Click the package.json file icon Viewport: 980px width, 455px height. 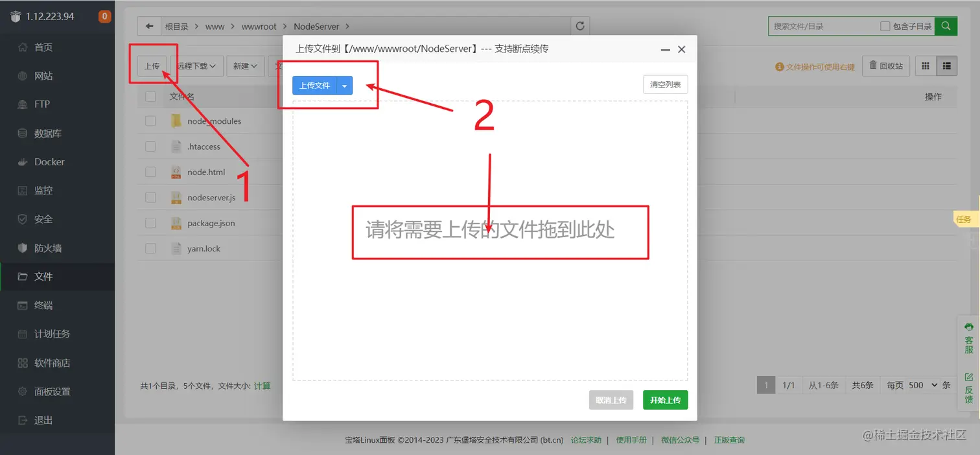pyautogui.click(x=176, y=223)
